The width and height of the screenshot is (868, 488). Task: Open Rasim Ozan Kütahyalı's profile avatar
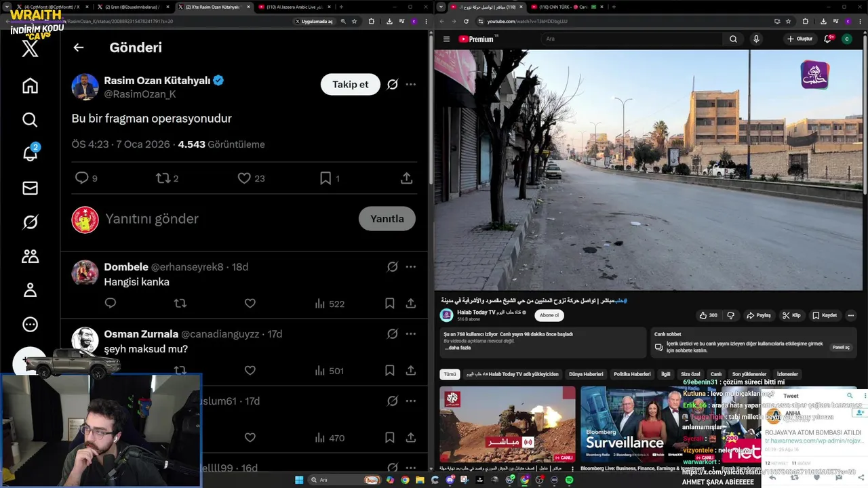pos(85,87)
